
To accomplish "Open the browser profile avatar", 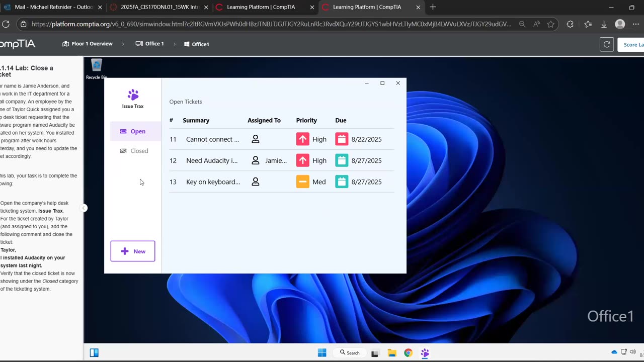I will click(x=620, y=24).
